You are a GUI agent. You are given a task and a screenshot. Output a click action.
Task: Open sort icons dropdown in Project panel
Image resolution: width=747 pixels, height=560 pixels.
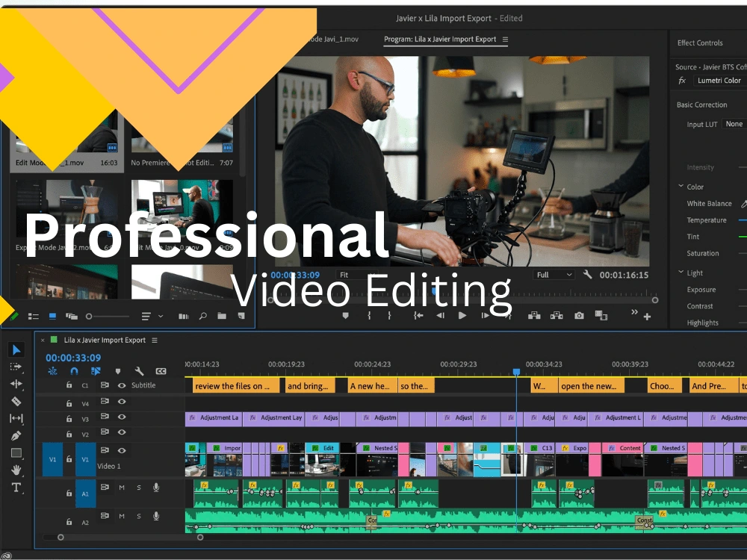(152, 316)
